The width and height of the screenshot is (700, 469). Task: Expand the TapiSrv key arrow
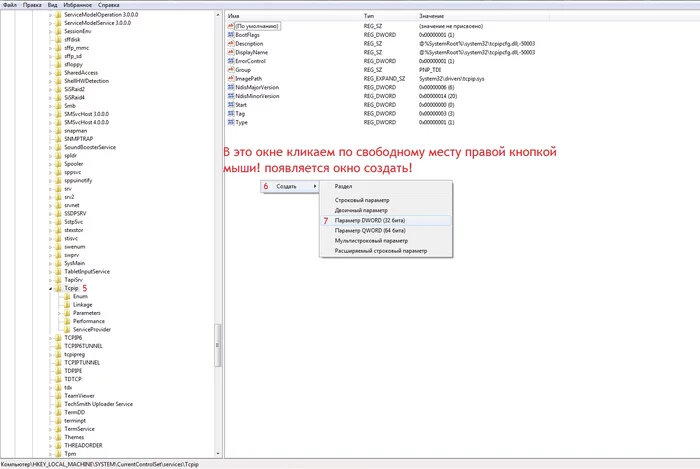pyautogui.click(x=50, y=280)
